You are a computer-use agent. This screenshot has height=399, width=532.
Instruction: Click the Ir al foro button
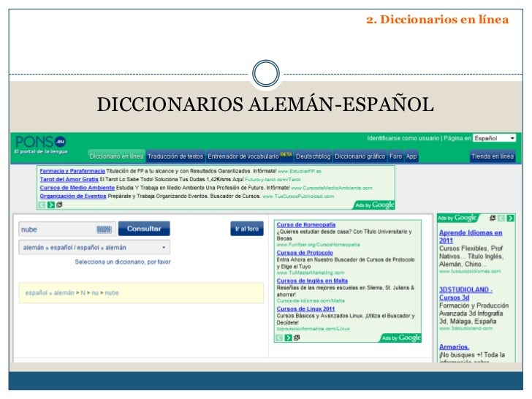point(247,229)
